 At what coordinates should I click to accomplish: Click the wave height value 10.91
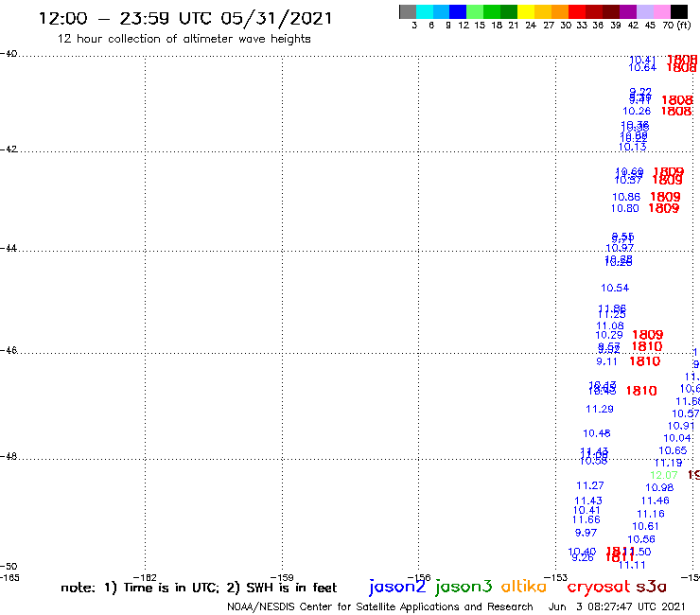click(x=681, y=426)
